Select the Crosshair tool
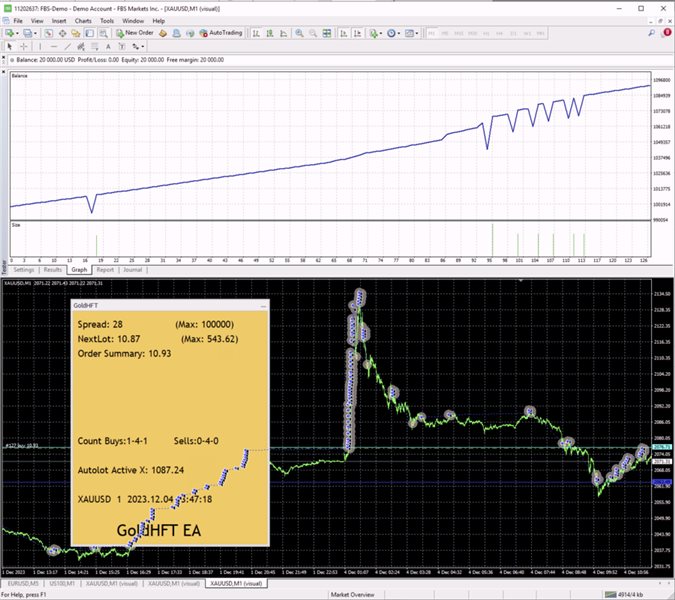675x600 pixels. click(24, 46)
